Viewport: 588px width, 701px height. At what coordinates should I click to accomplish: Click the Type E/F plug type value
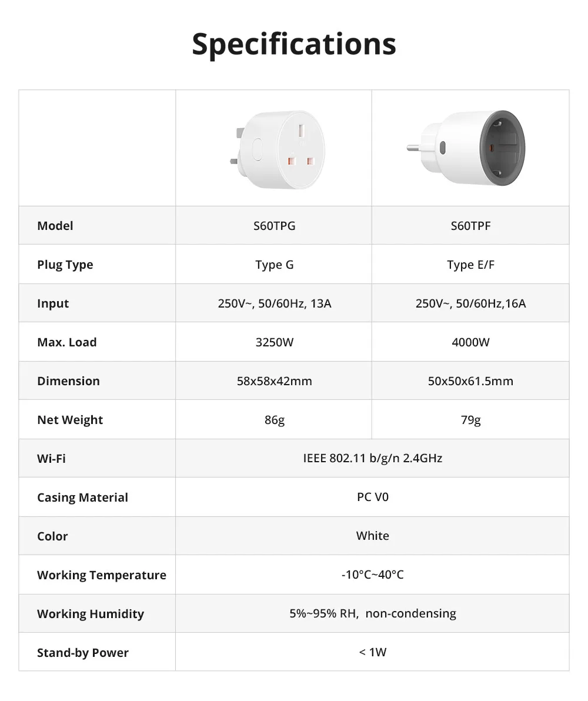coord(470,265)
